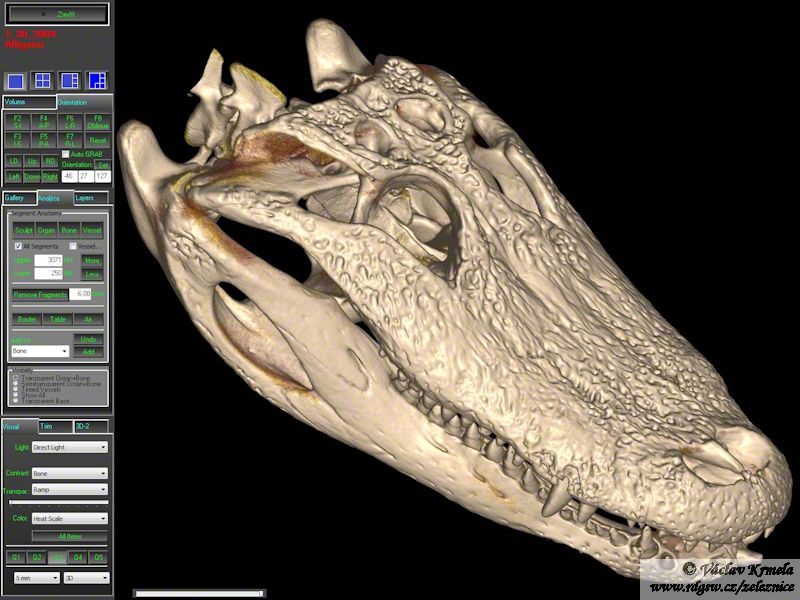The image size is (800, 600).
Task: Rotate view with the Down button
Action: click(x=32, y=177)
